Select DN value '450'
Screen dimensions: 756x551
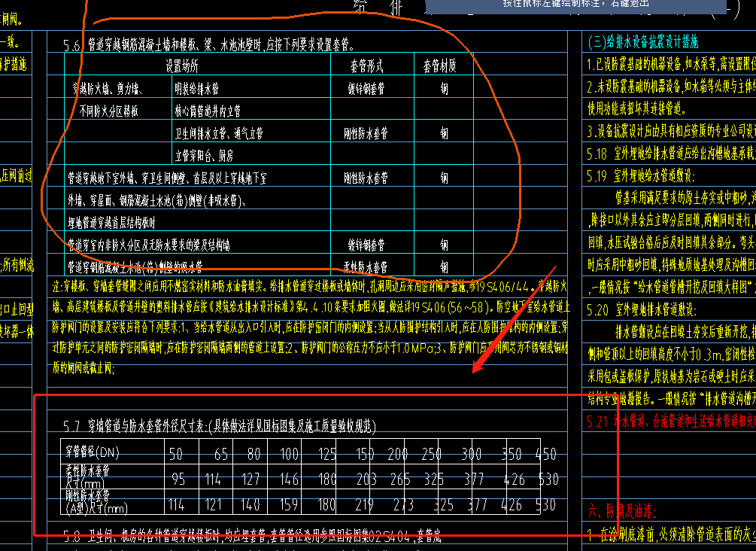click(546, 454)
